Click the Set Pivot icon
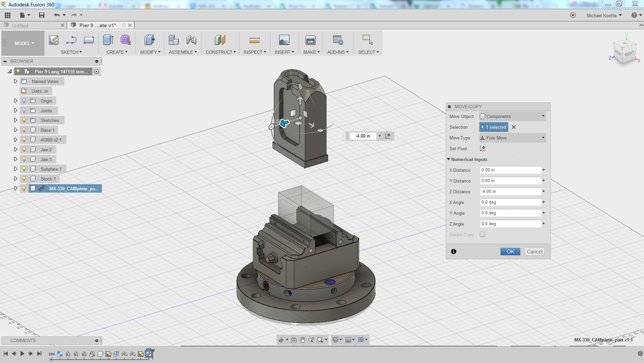Image resolution: width=644 pixels, height=363 pixels. (x=482, y=149)
